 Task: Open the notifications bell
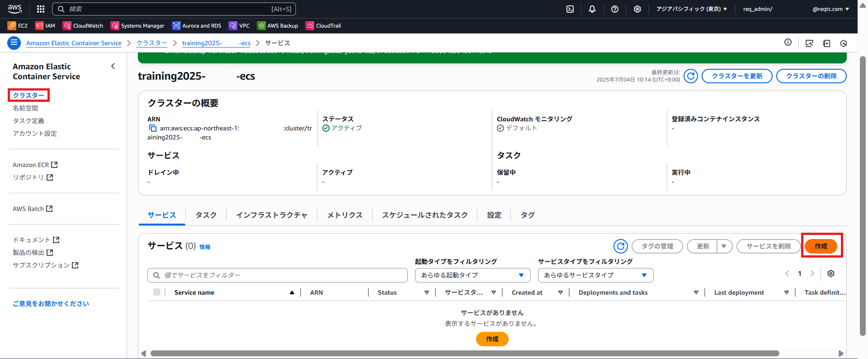click(592, 9)
